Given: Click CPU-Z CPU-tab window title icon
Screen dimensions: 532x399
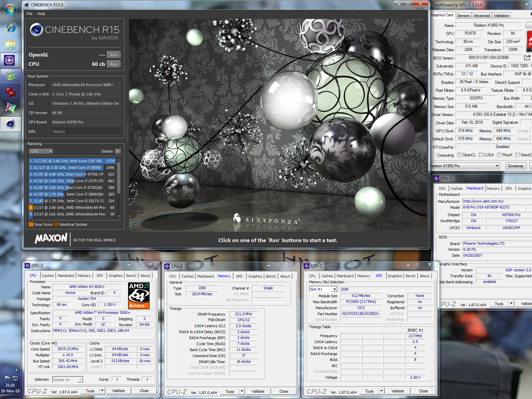Looking at the screenshot, I should (27, 265).
